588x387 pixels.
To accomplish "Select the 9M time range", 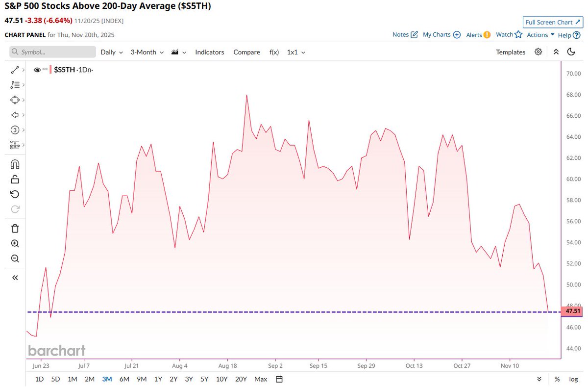I will coord(142,379).
